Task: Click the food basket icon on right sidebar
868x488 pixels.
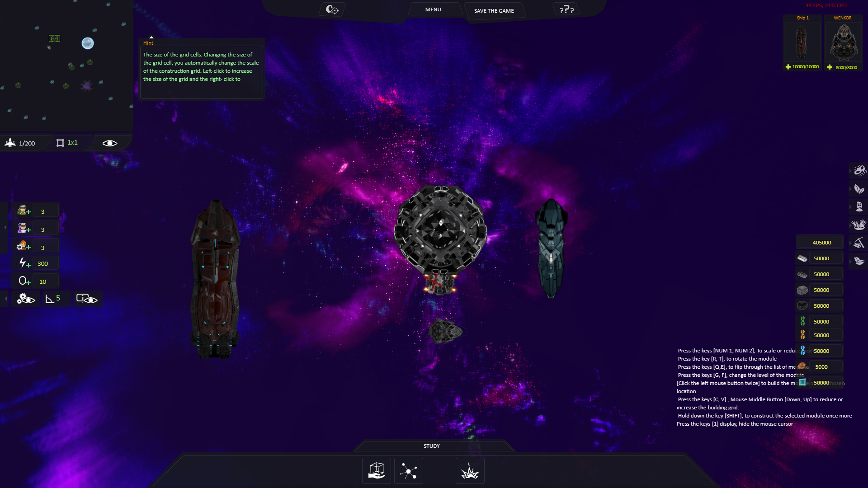Action: coord(859,224)
